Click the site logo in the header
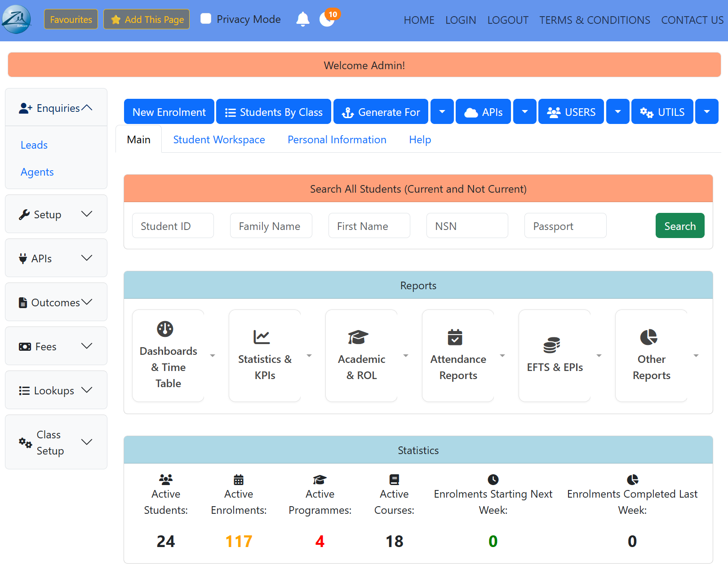This screenshot has height=565, width=728. click(16, 19)
